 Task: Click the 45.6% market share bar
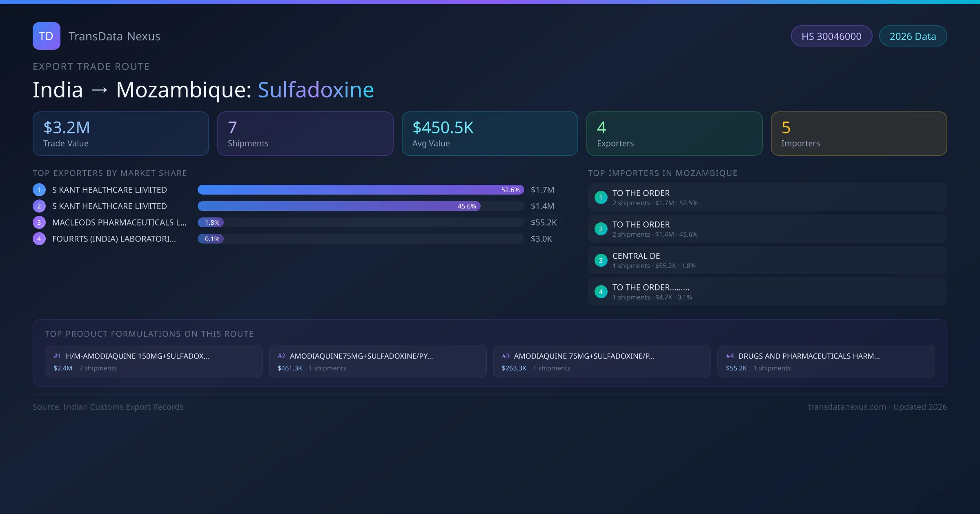pos(339,206)
